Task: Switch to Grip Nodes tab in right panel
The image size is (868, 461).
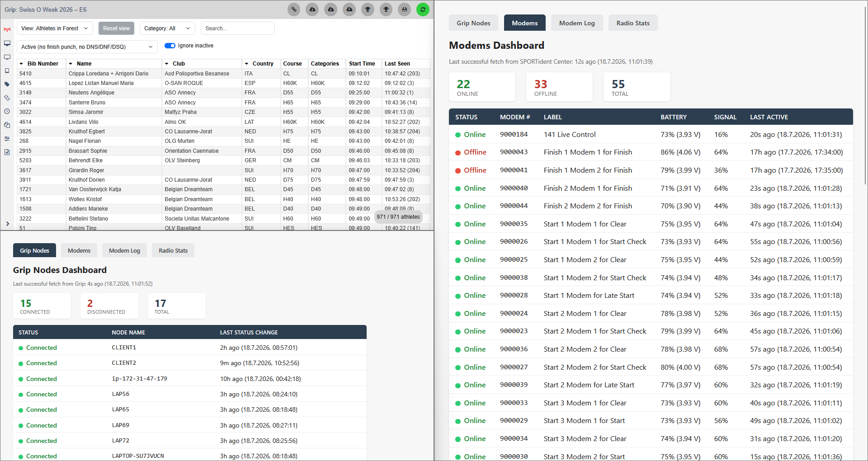Action: (473, 23)
